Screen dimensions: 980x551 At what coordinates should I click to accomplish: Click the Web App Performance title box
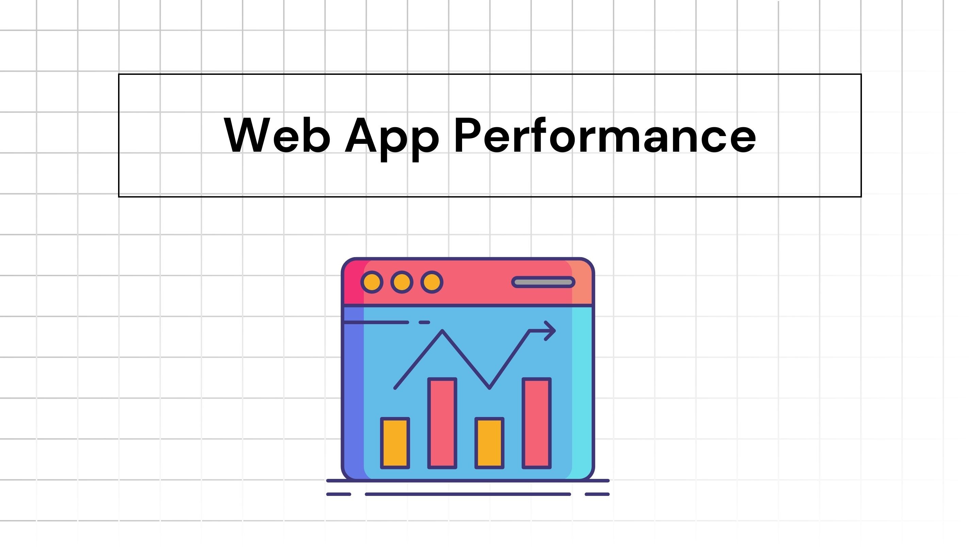(490, 135)
